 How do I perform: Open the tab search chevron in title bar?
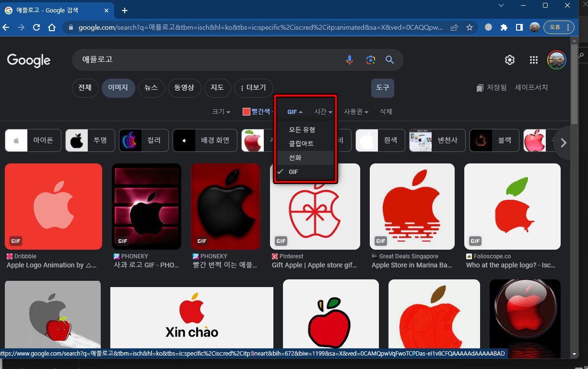501,5
